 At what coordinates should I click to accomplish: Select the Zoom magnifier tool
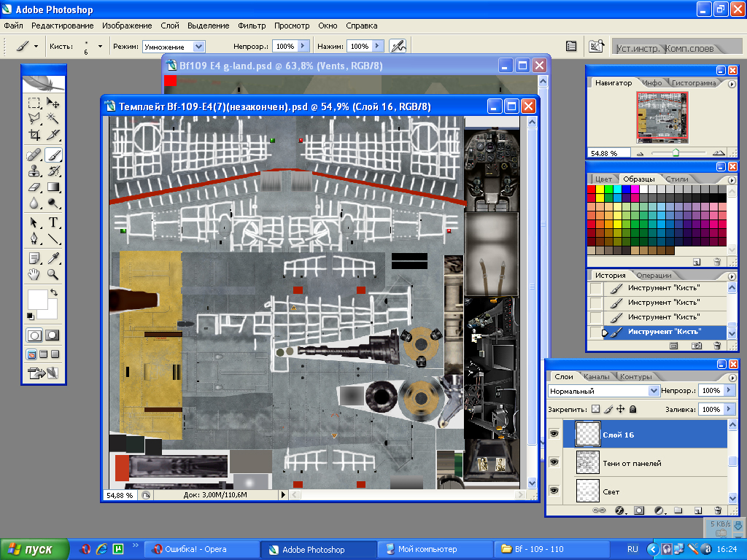coord(53,274)
